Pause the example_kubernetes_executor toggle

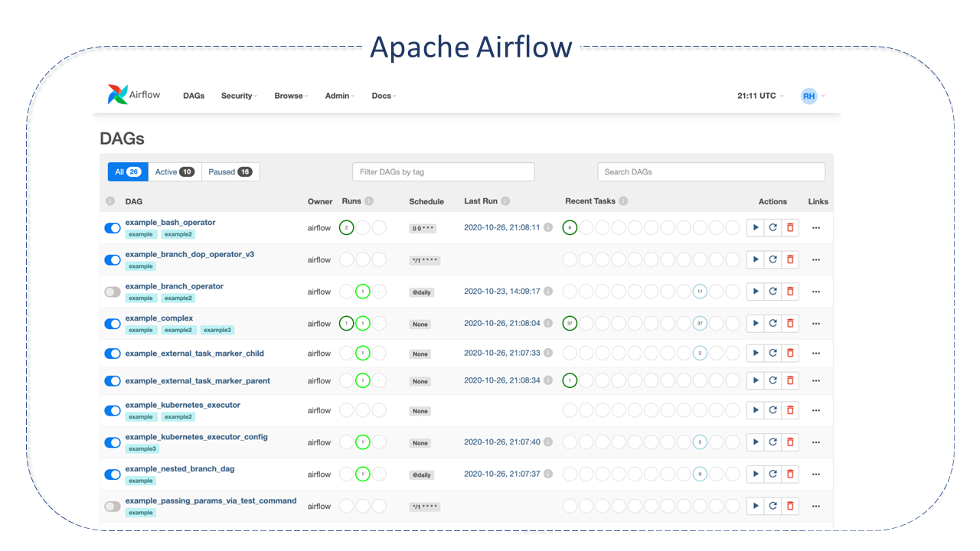[113, 411]
